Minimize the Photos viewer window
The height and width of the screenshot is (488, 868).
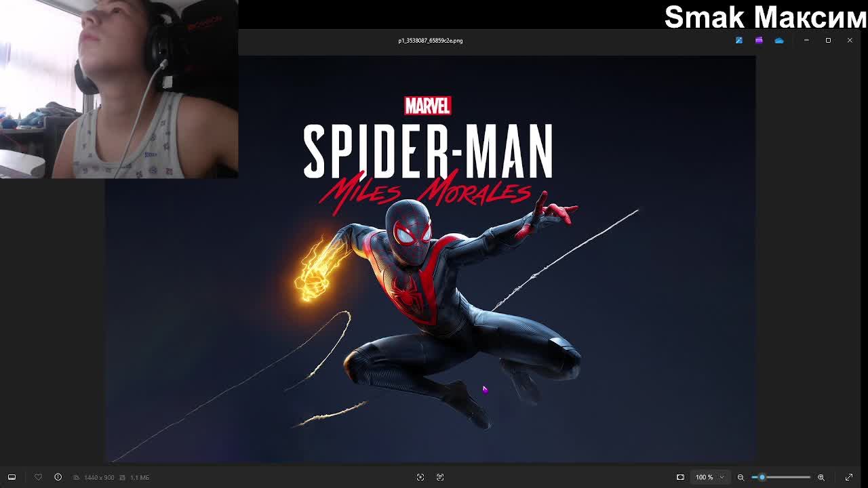[x=806, y=40]
